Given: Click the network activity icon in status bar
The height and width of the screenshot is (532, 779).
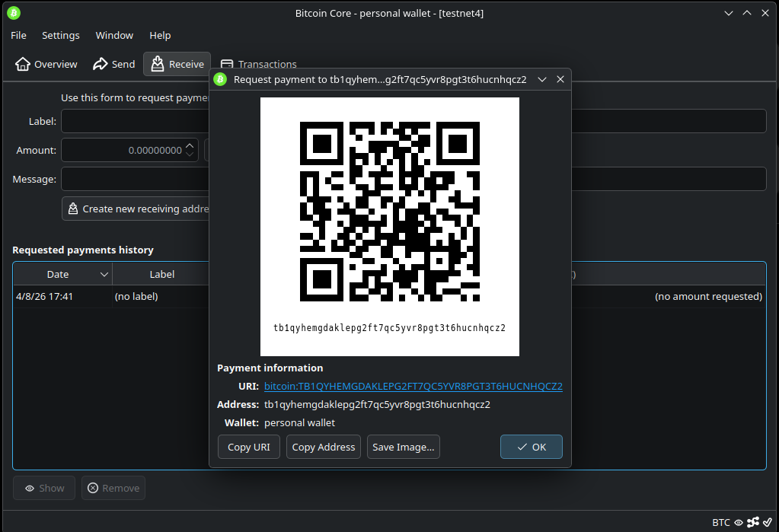Looking at the screenshot, I should (753, 522).
